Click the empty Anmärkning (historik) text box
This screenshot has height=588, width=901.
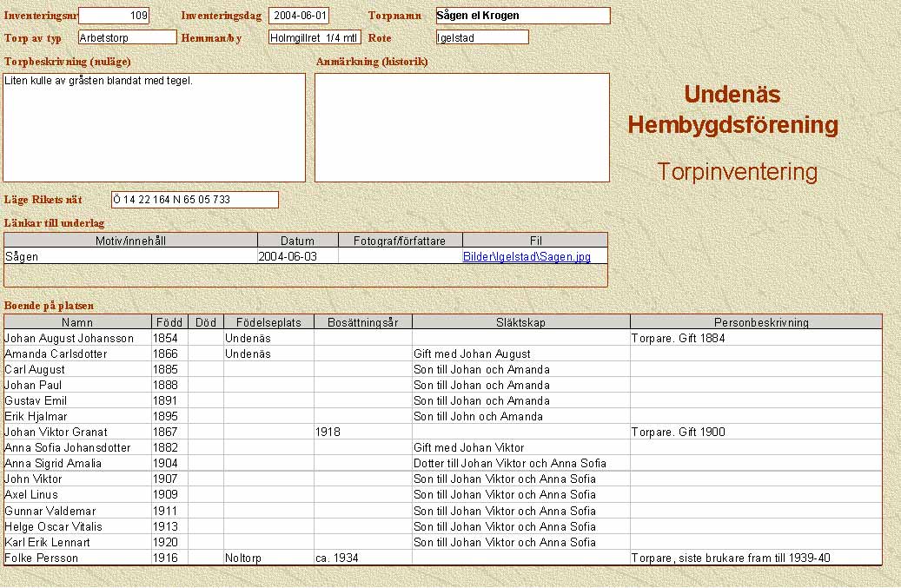(461, 128)
